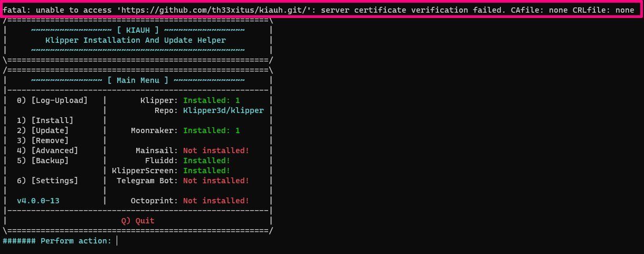Click the 'Repo:' label
Screen dimensions: 644x254
click(x=166, y=110)
